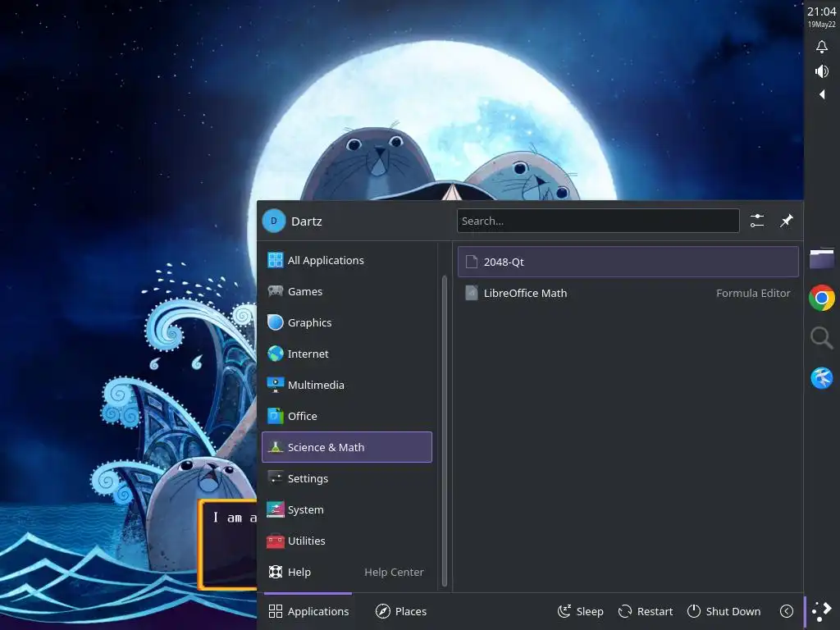
Task: Click the "I am a" desktop widget
Action: 228,545
